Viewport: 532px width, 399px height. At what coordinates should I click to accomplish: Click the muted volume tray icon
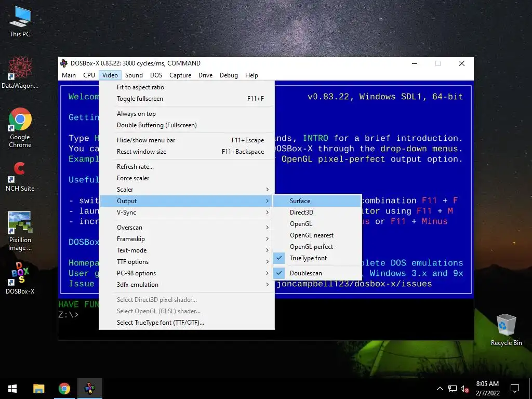465,389
